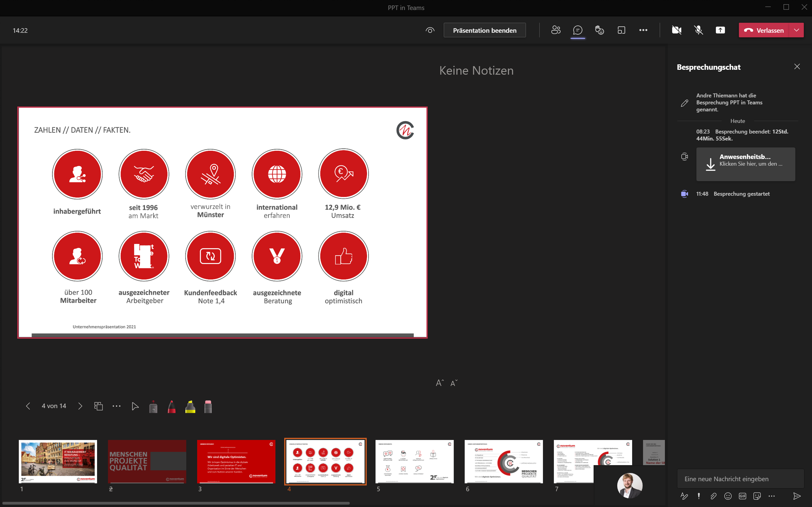
Task: Open more presentation options
Action: pyautogui.click(x=117, y=406)
